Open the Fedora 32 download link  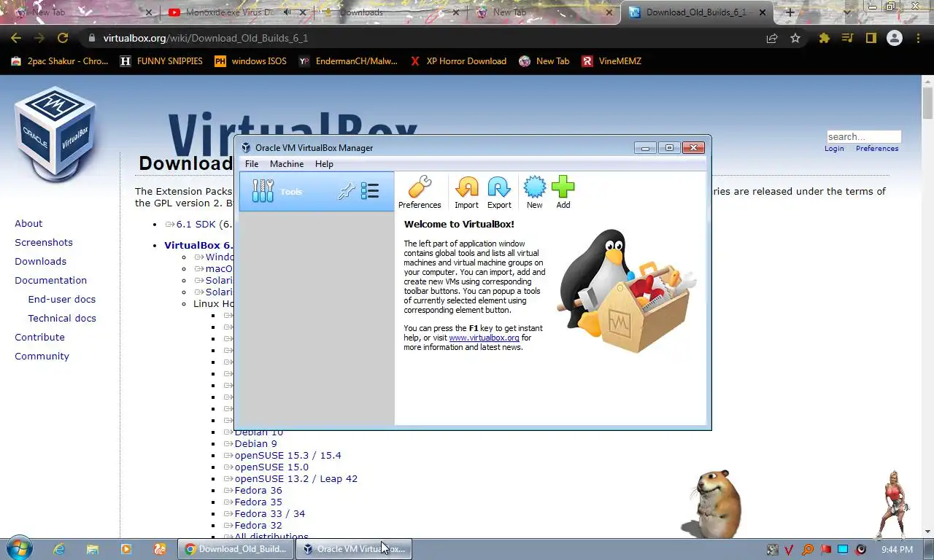tap(258, 525)
